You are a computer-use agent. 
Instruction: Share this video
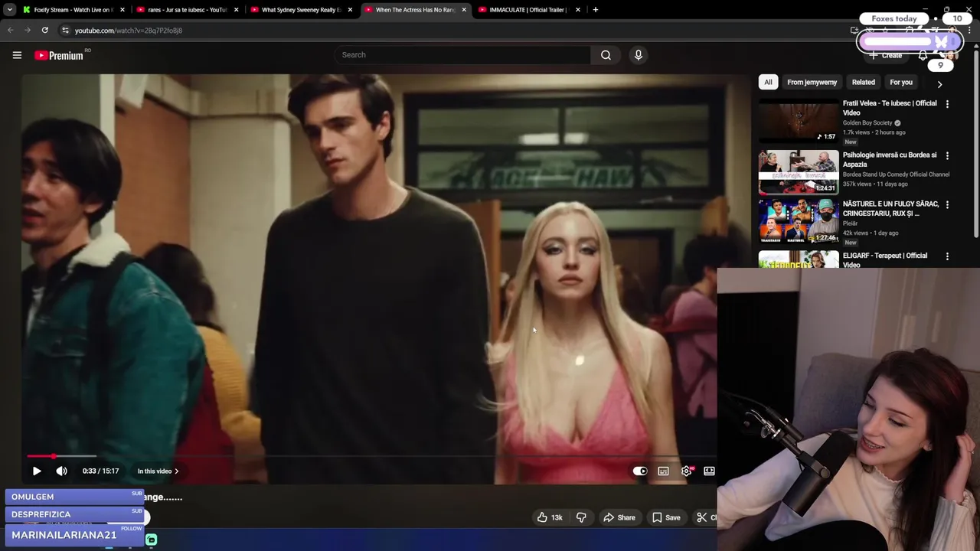619,517
